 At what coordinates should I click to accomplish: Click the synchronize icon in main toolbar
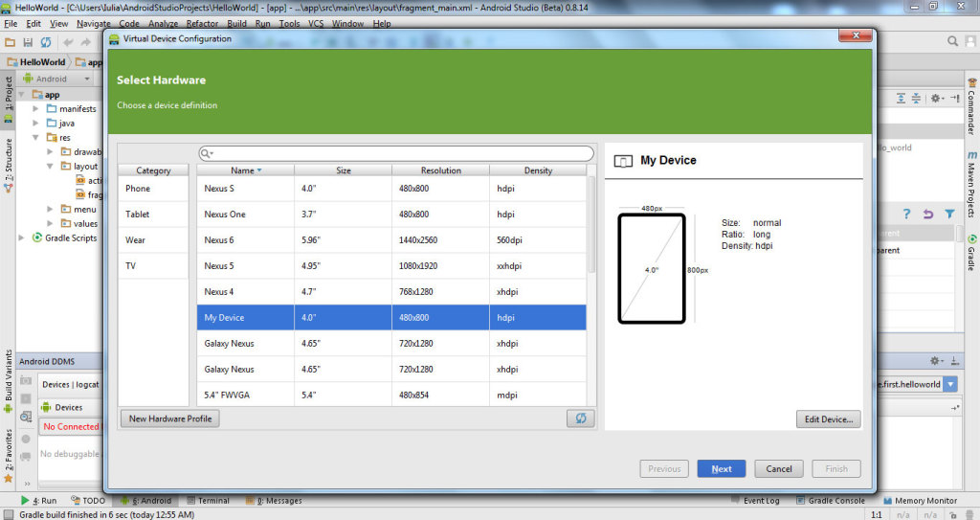(46, 42)
